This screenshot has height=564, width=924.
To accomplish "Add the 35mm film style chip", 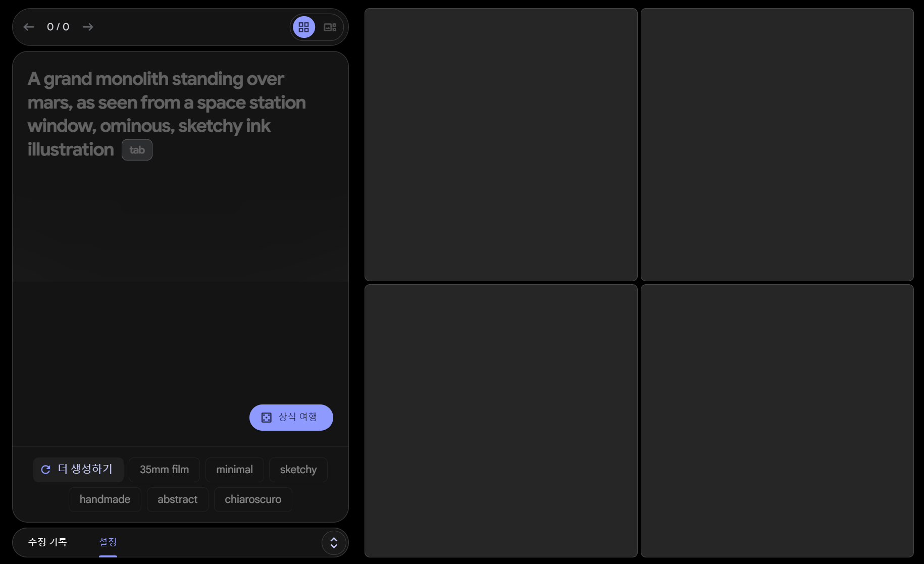I will 164,470.
